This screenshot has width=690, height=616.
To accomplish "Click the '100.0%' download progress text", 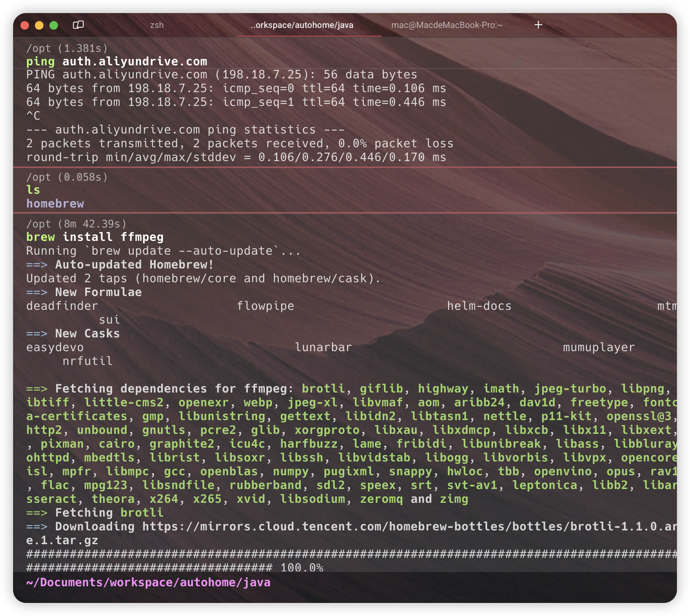I will click(302, 567).
